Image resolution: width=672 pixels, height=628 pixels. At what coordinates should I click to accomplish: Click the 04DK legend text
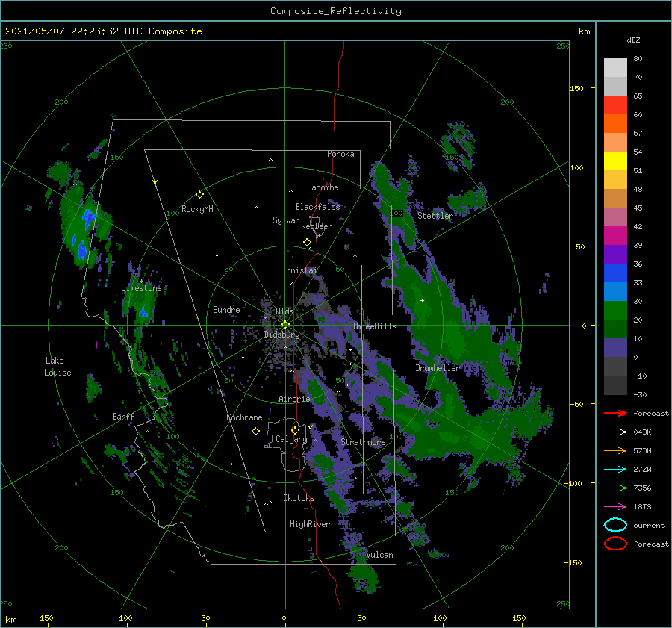[x=642, y=432]
